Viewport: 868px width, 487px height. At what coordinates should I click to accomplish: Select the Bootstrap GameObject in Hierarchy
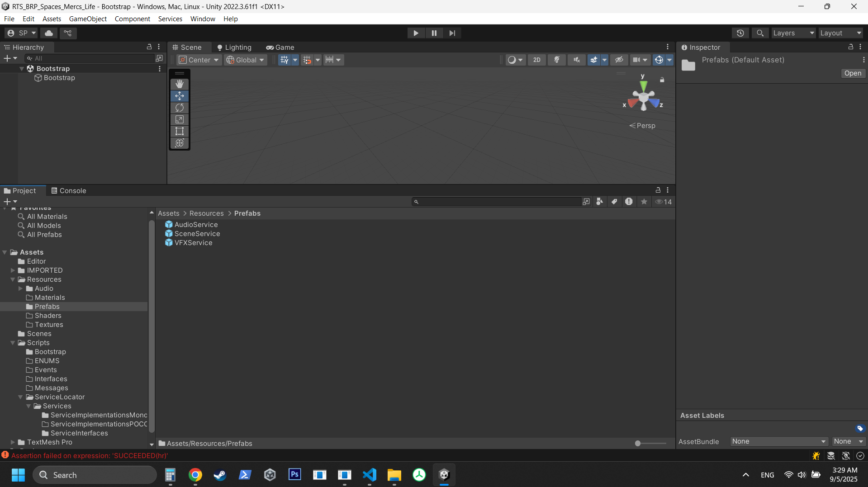point(59,78)
